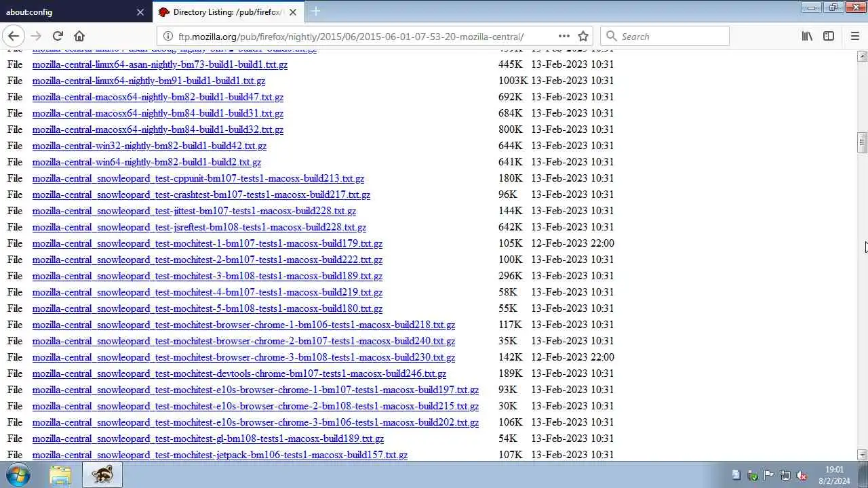Open page actions three-dots menu
868x488 pixels.
564,36
